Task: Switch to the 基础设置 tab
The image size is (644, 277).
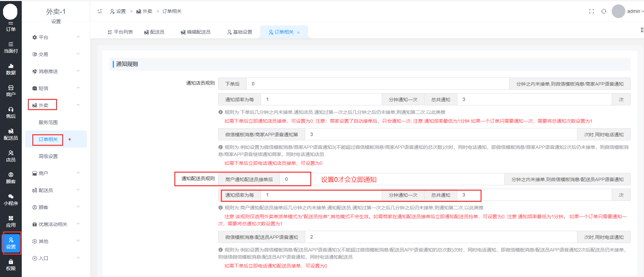Action: 240,32
